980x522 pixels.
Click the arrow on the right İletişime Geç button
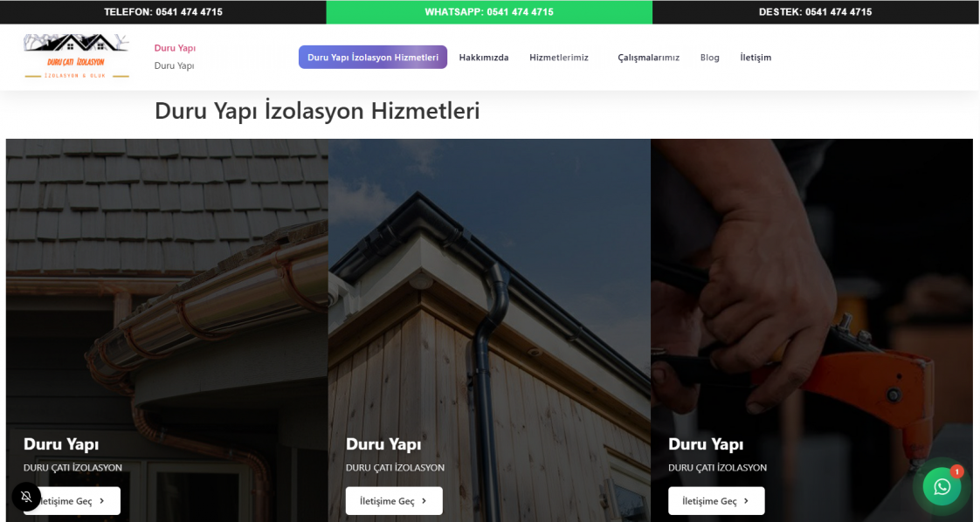[x=746, y=501]
